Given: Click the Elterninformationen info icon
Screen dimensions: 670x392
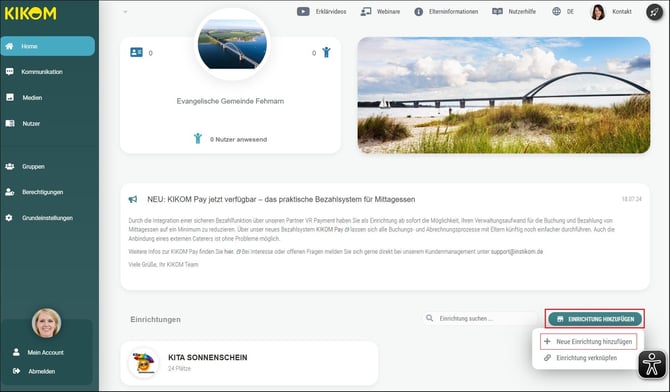Looking at the screenshot, I should (418, 12).
